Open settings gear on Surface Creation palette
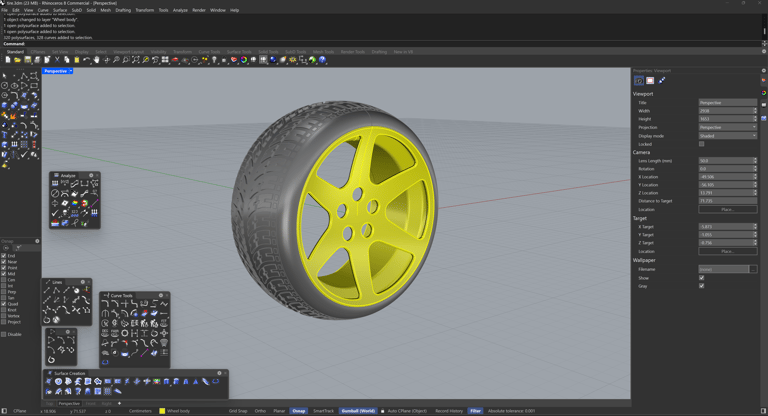Viewport: 768px width, 416px height. coord(219,374)
